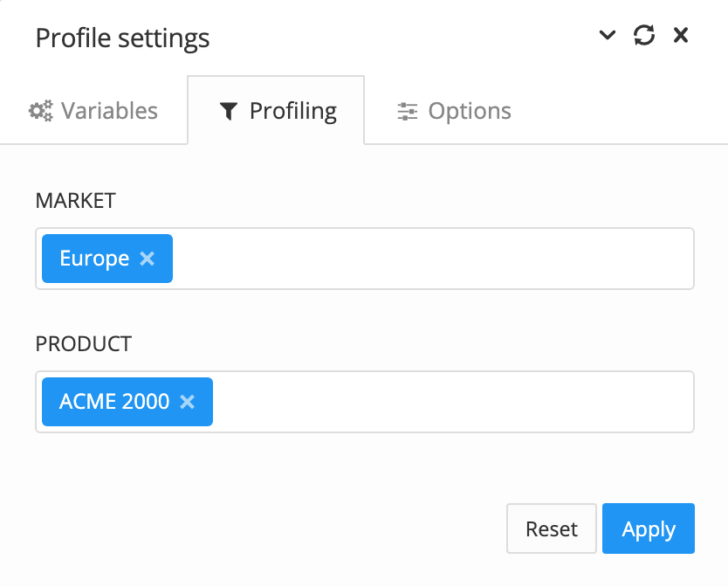
Task: Remove the ACME 2000 tag via x icon
Action: coord(187,401)
